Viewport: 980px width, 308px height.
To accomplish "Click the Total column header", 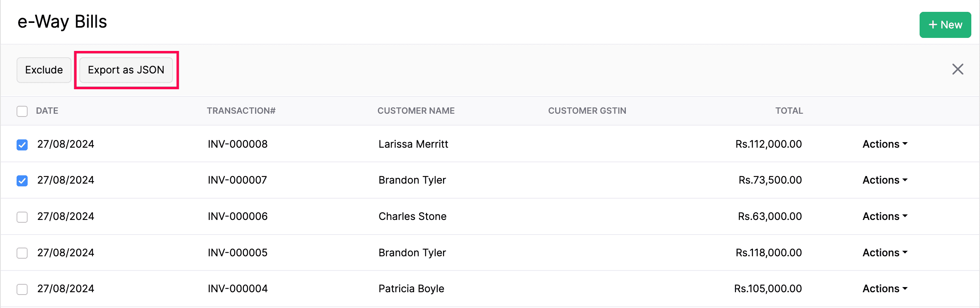I will pyautogui.click(x=789, y=111).
